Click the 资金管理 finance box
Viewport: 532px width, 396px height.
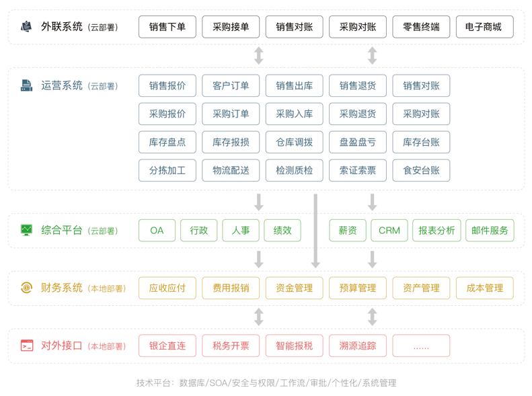point(294,288)
